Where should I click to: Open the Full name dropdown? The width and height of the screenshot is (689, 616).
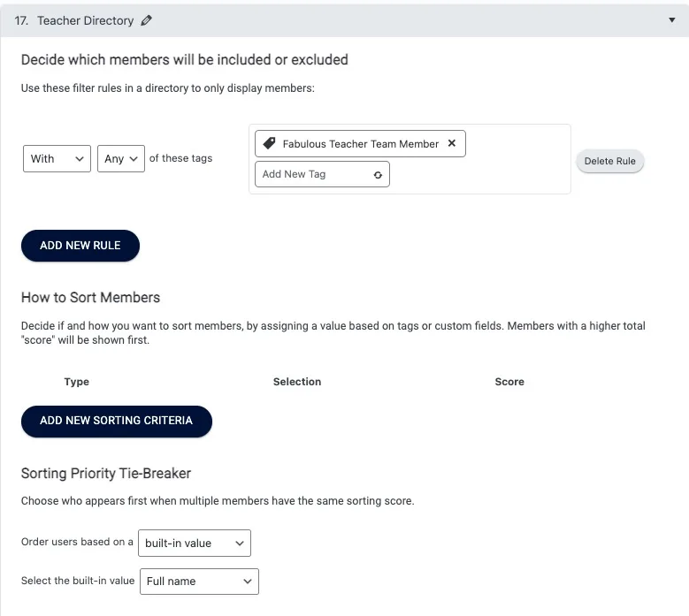click(199, 582)
